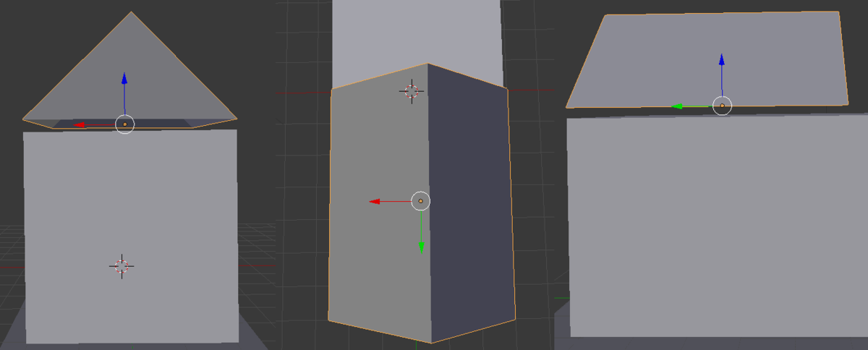Select the slanted roof plane in the right viewport
Viewport: 868px width, 350px height.
click(x=706, y=59)
